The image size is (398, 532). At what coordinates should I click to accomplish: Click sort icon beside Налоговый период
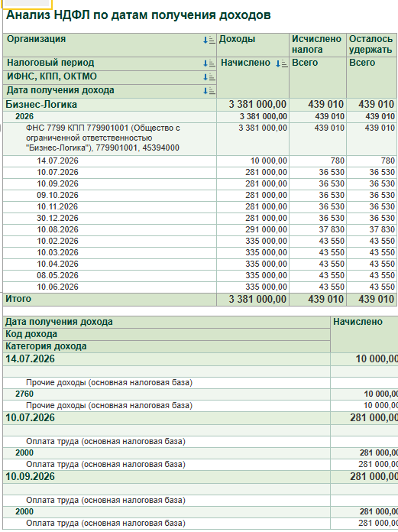pos(209,63)
